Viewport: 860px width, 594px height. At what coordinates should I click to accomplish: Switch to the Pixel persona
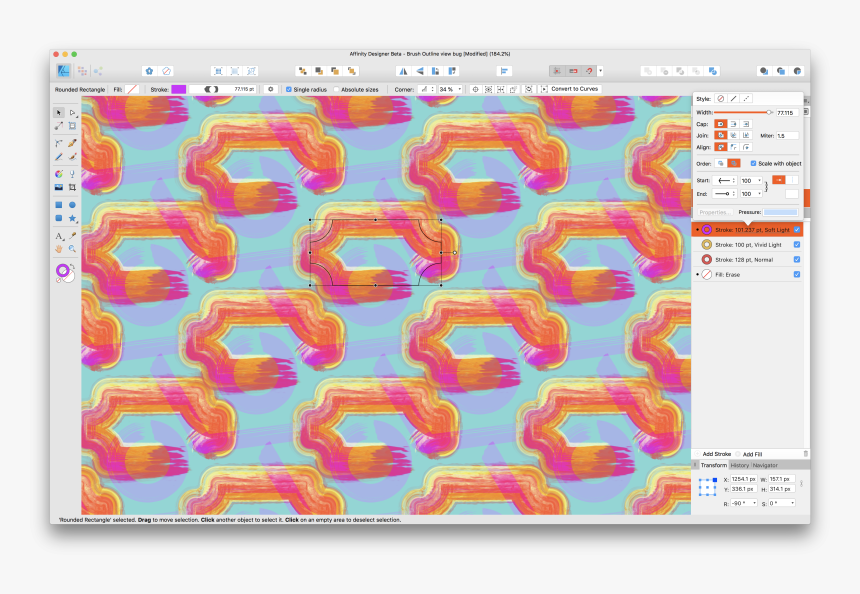tap(82, 71)
